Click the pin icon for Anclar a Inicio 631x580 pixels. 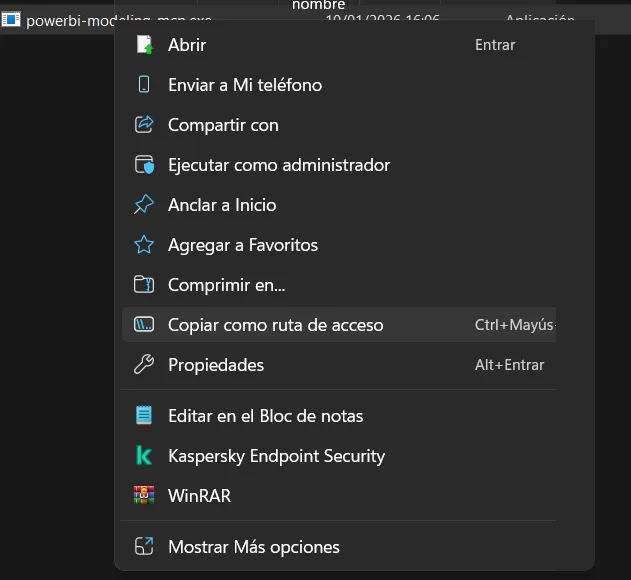144,205
